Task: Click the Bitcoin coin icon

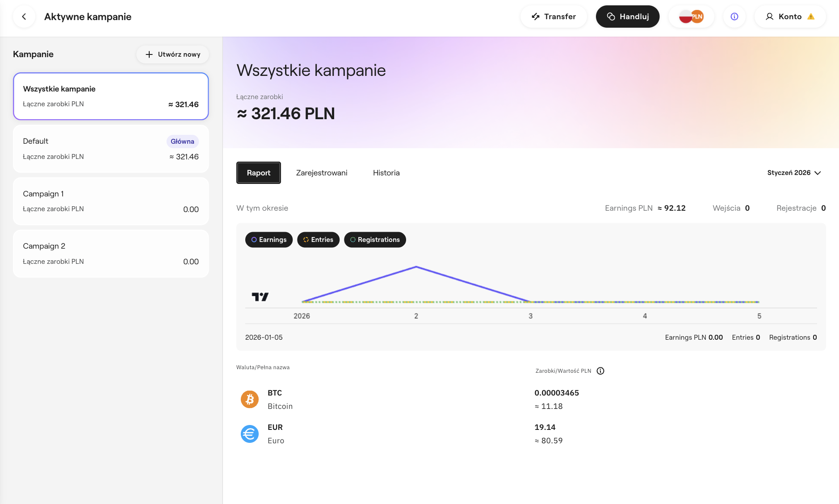Action: point(250,399)
